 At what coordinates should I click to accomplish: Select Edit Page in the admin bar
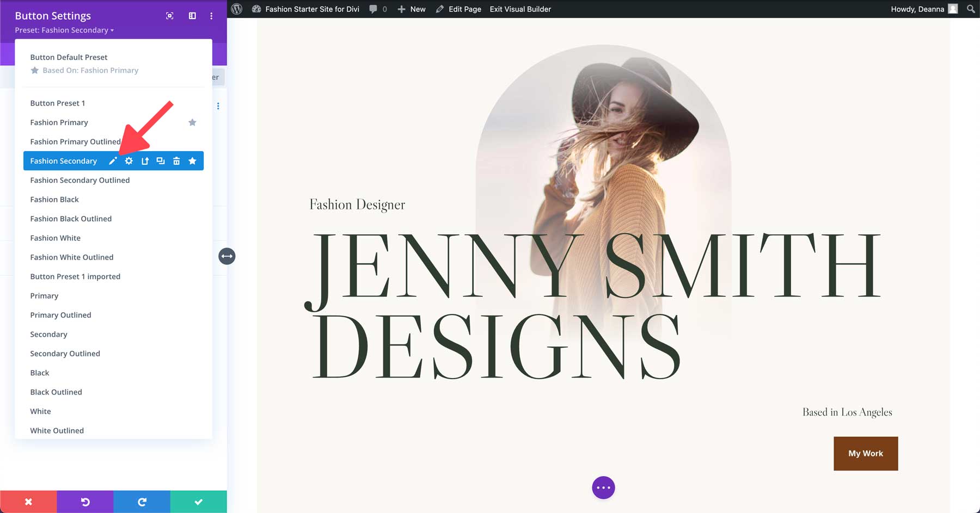(463, 9)
